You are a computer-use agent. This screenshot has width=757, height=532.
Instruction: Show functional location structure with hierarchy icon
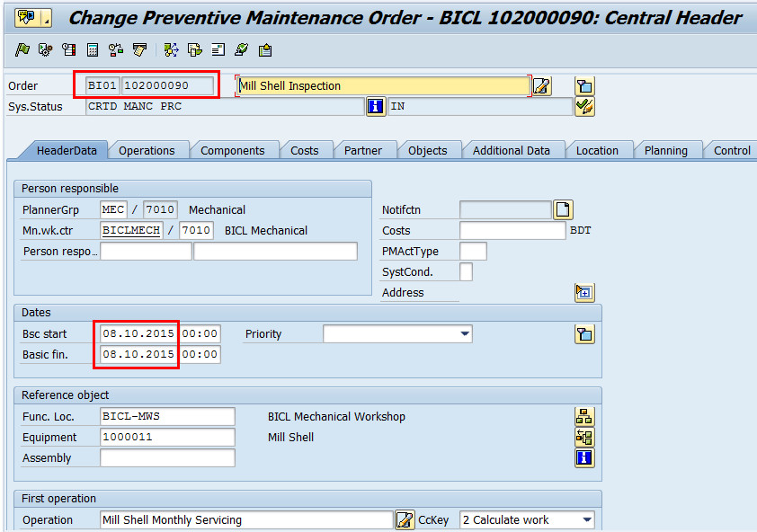(583, 416)
